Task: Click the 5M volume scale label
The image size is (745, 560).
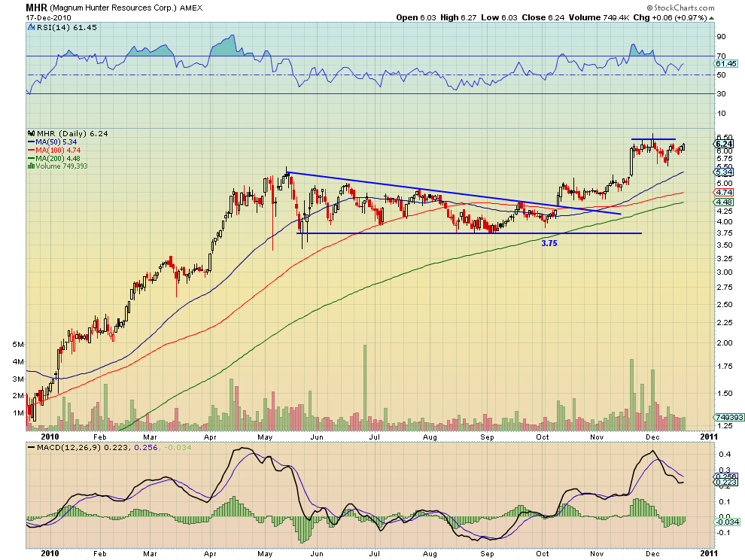Action: tap(18, 344)
